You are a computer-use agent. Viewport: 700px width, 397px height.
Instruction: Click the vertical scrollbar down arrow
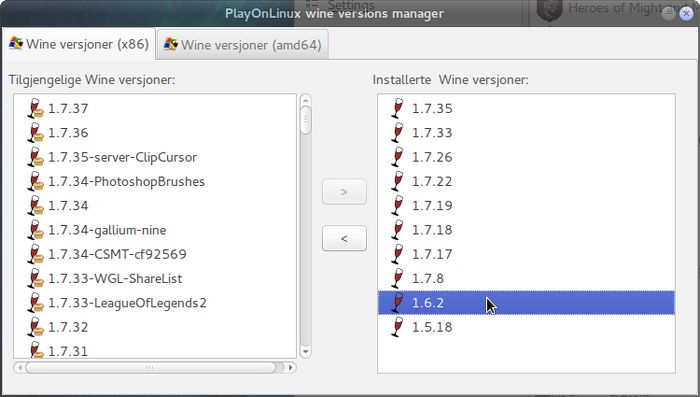point(305,352)
